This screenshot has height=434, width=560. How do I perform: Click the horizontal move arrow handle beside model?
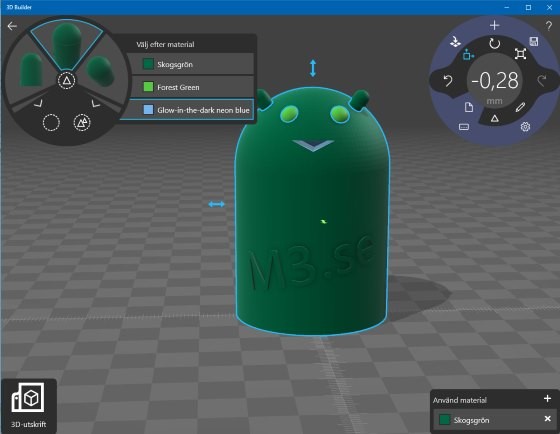click(216, 204)
